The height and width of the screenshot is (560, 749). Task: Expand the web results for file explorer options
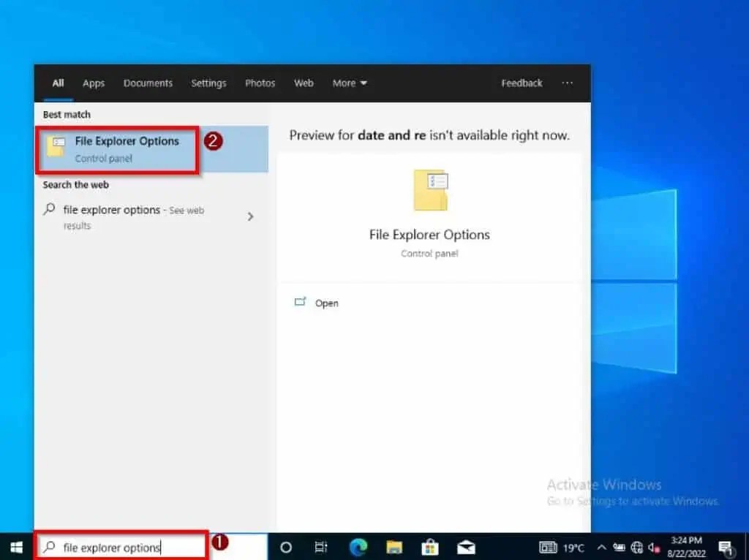pyautogui.click(x=250, y=216)
